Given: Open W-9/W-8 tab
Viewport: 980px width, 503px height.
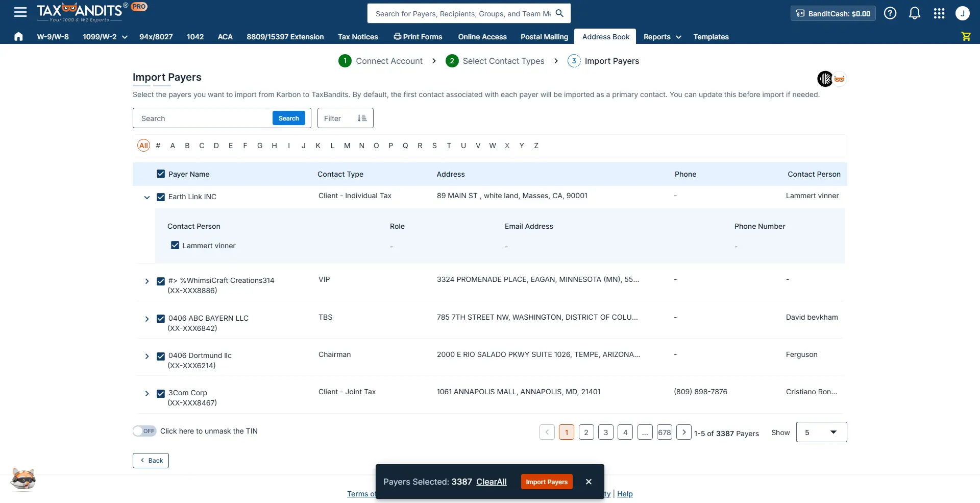Looking at the screenshot, I should (x=53, y=37).
